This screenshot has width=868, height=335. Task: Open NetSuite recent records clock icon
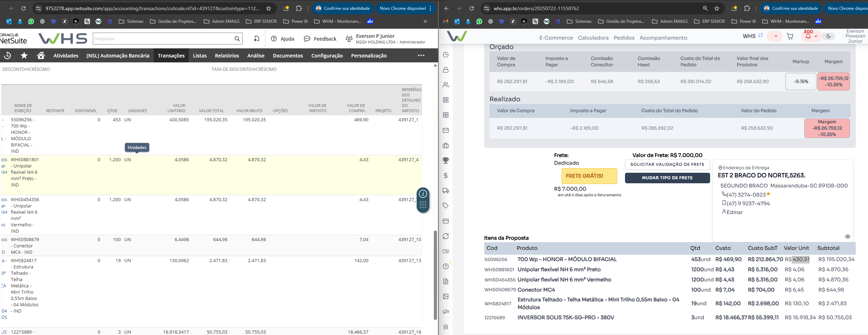(7, 55)
